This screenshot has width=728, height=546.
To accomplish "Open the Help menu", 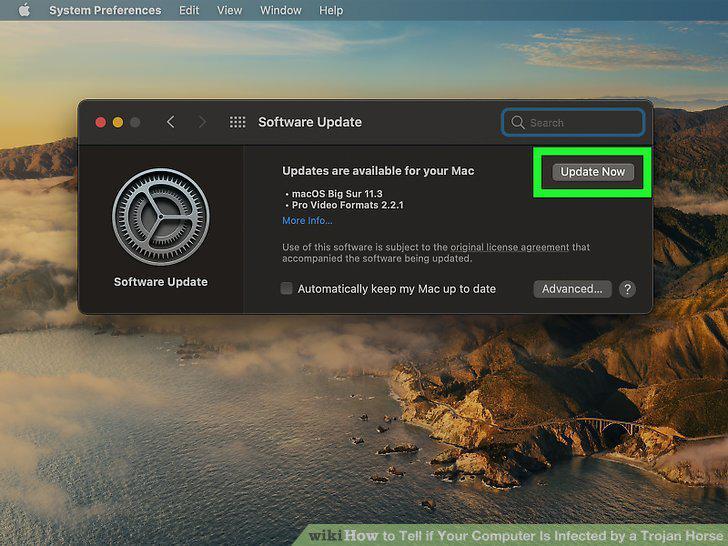I will 331,10.
